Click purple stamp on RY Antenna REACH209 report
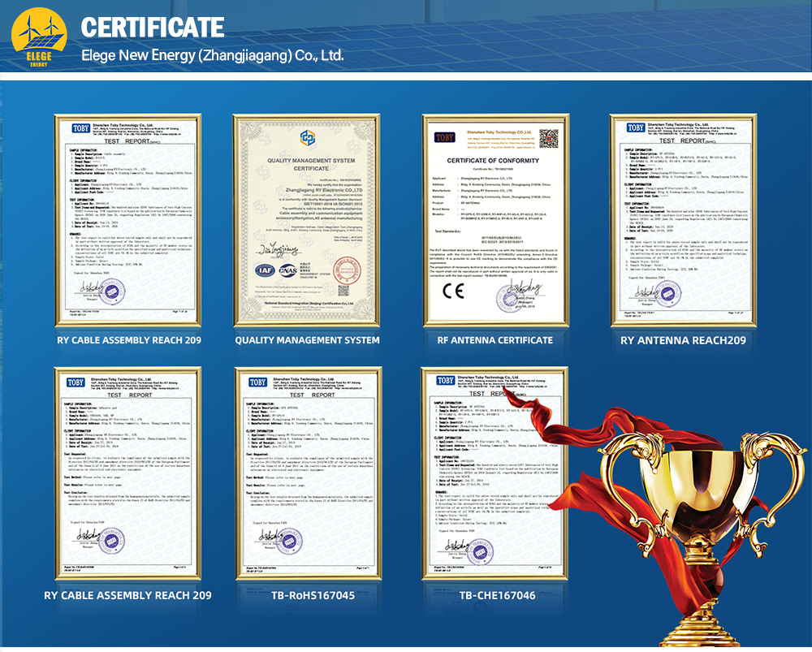Image resolution: width=812 pixels, height=652 pixels. point(668,294)
